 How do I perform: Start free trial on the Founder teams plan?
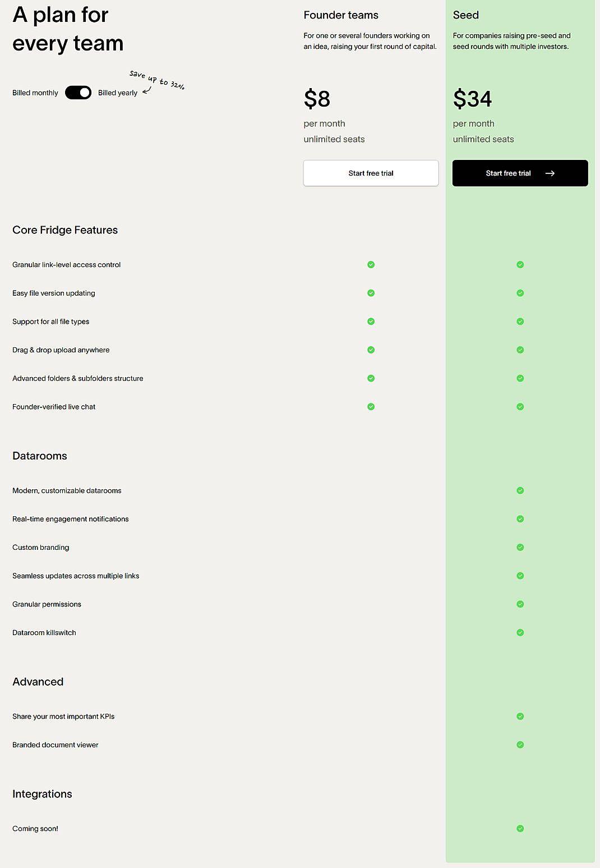coord(371,173)
